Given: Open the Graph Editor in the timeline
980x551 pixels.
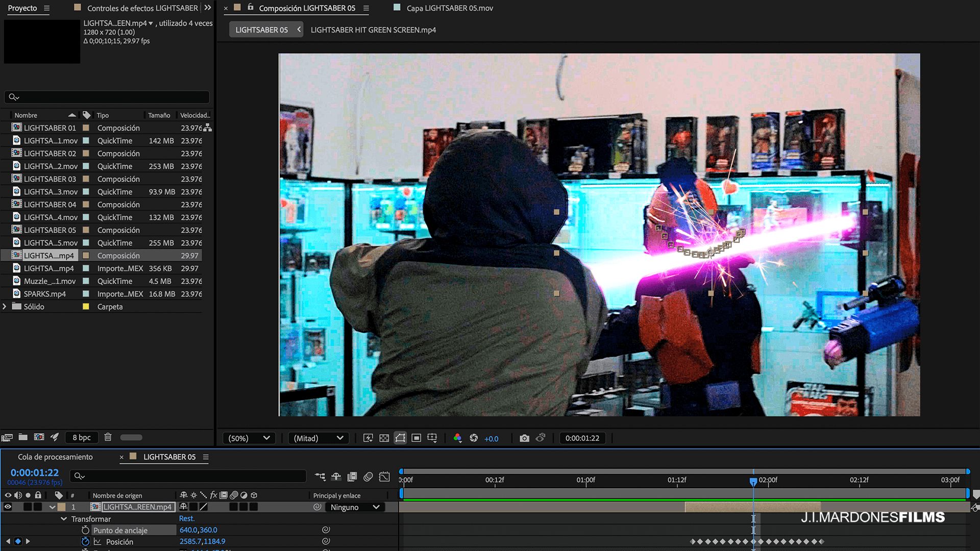Looking at the screenshot, I should [384, 477].
